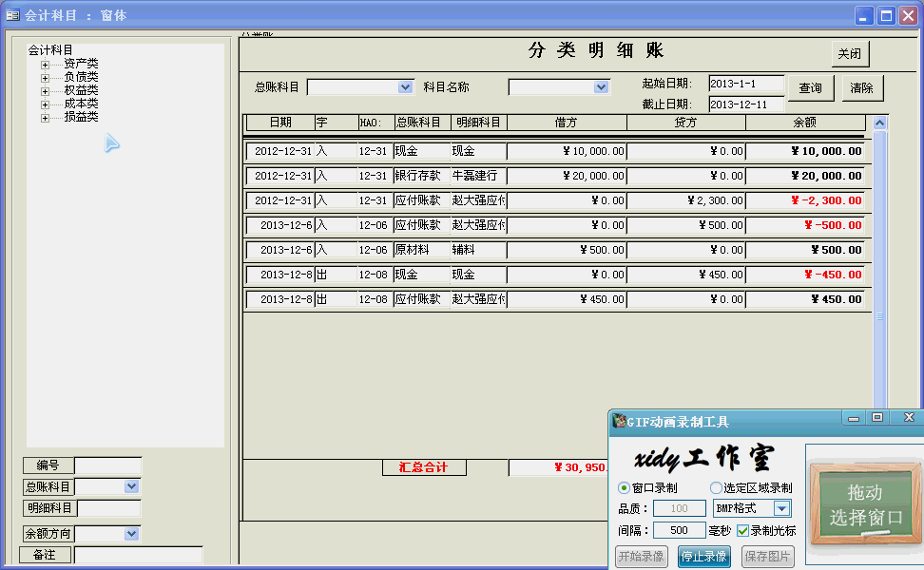Expand the 负债类 tree node
The height and width of the screenshot is (570, 924).
45,77
